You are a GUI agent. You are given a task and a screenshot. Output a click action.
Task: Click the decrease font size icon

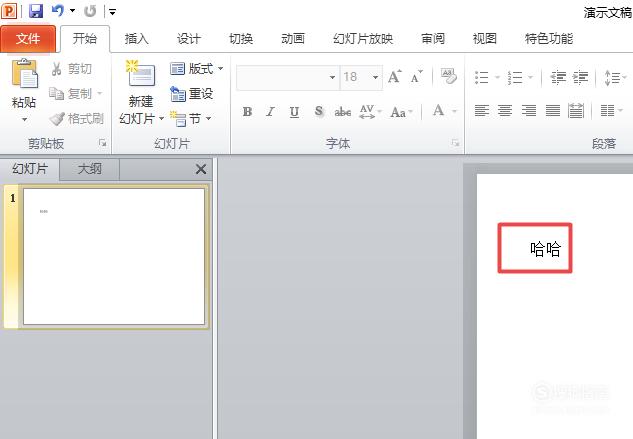(x=416, y=77)
